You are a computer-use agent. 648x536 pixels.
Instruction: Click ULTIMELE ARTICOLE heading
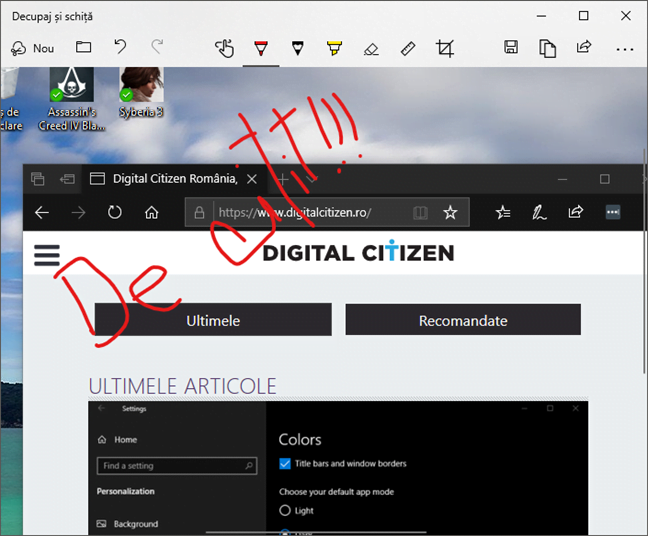(182, 386)
